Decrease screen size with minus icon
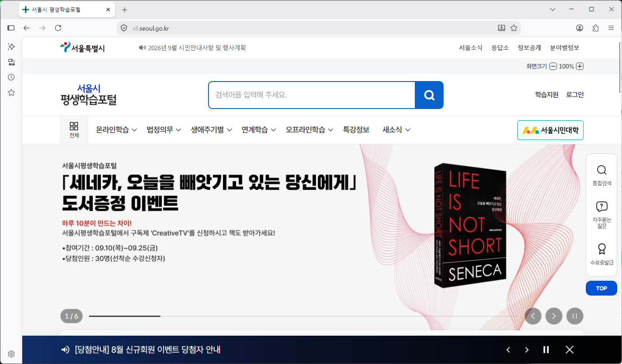Image resolution: width=622 pixels, height=364 pixels. coord(553,66)
